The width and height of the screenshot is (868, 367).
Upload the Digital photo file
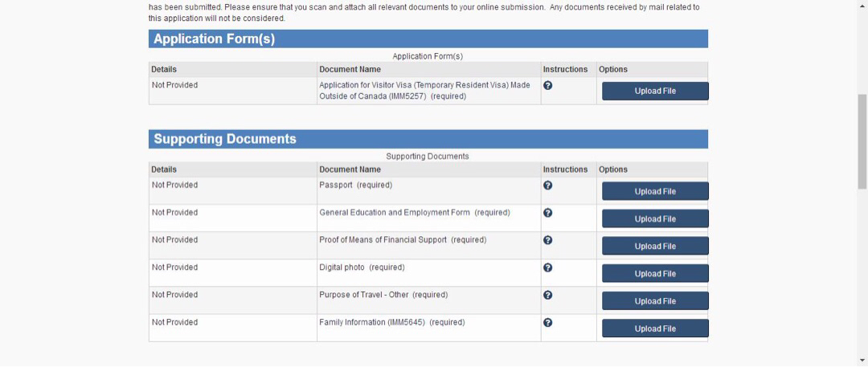click(x=654, y=273)
